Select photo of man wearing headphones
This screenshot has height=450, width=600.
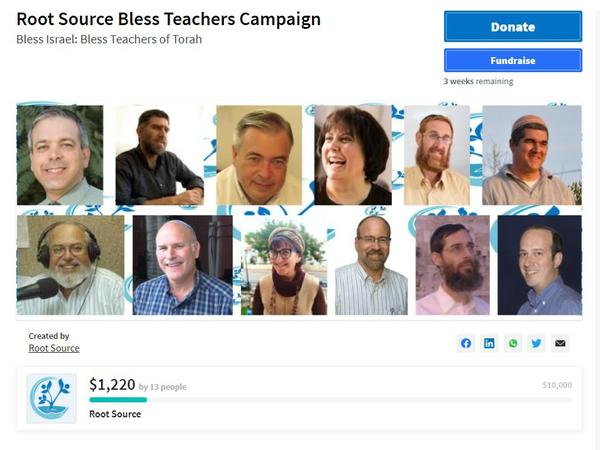70,265
